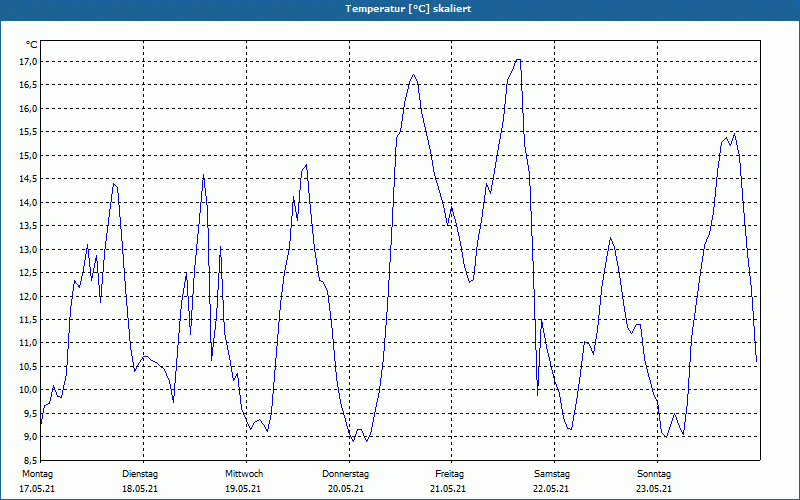The height and width of the screenshot is (500, 800).
Task: Click the 12,0 y-axis value
Action: pyautogui.click(x=28, y=296)
